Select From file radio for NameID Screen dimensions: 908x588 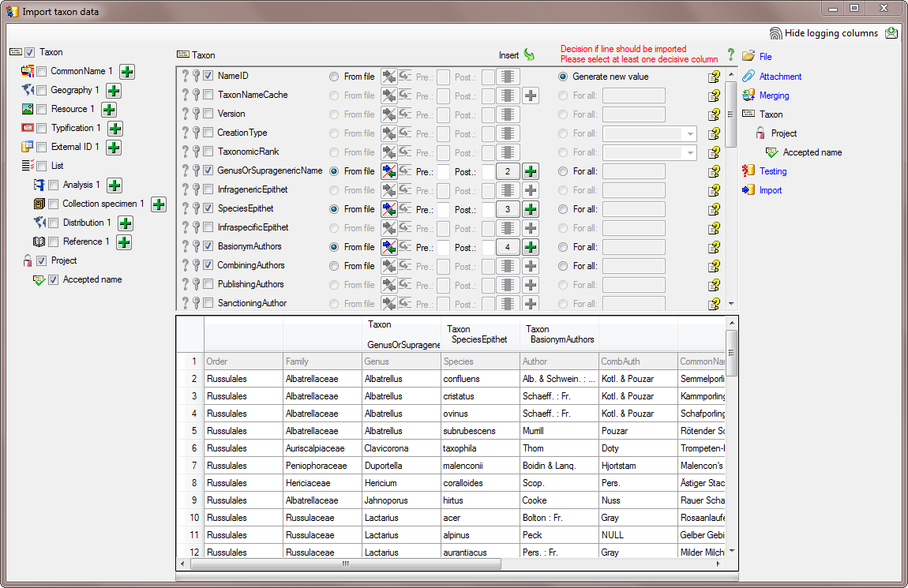pos(334,77)
